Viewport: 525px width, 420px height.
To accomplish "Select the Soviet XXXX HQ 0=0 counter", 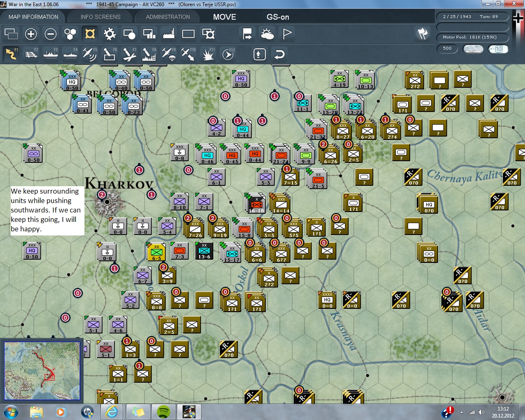I will coord(327,300).
